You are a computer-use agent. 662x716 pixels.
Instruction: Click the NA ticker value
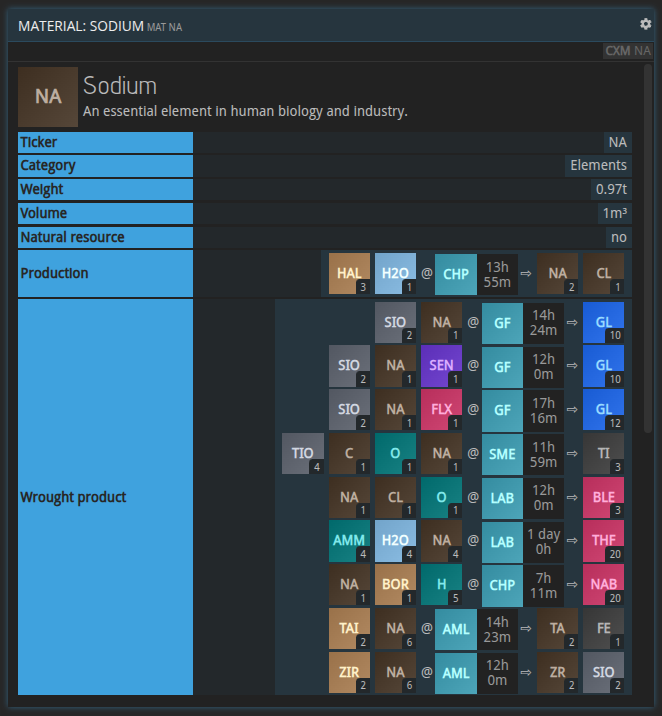point(617,142)
